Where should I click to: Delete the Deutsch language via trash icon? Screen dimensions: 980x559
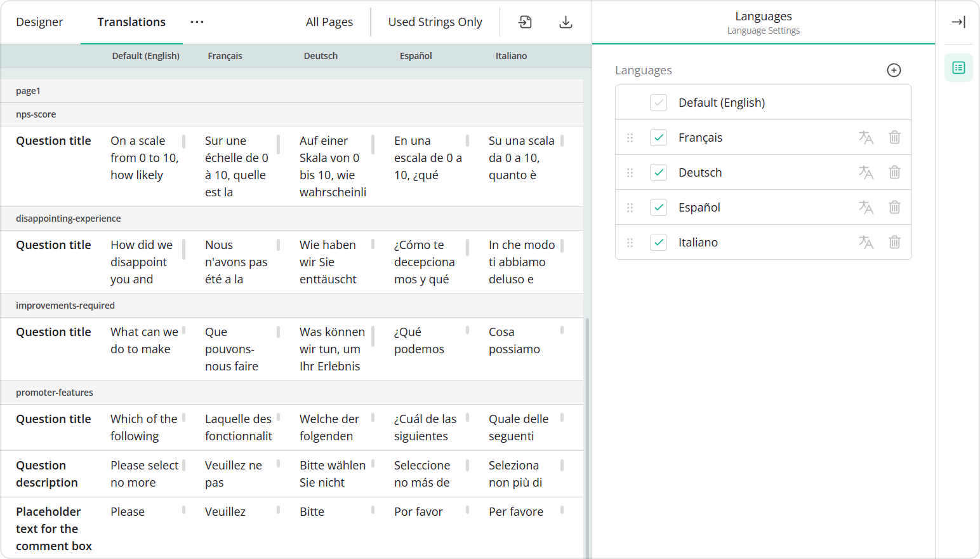click(x=894, y=172)
